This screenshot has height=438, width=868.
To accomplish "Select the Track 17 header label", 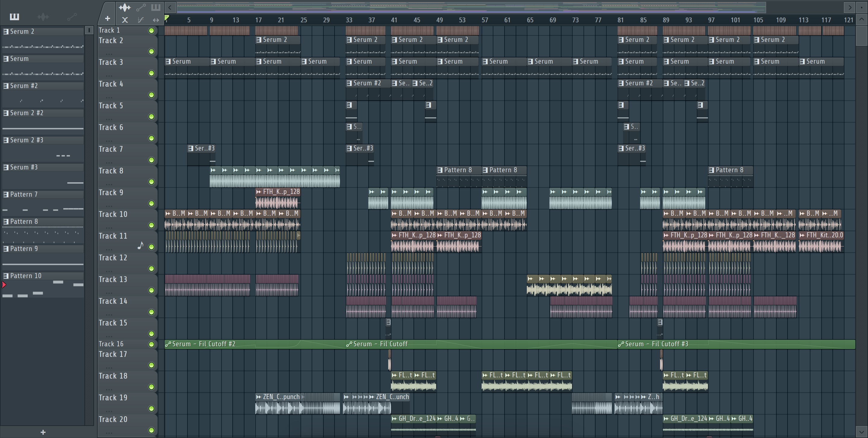I will (113, 354).
